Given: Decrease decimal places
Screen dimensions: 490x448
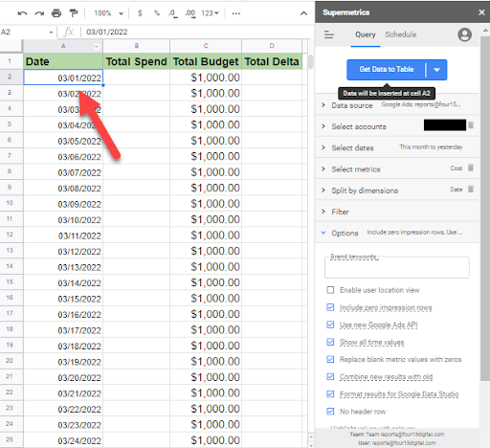Looking at the screenshot, I should 173,13.
